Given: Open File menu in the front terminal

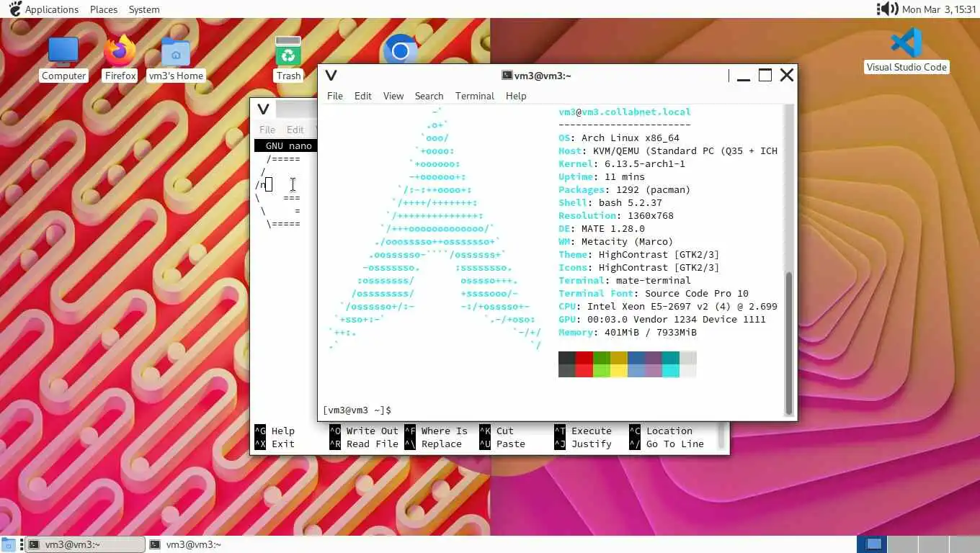Looking at the screenshot, I should (x=335, y=96).
